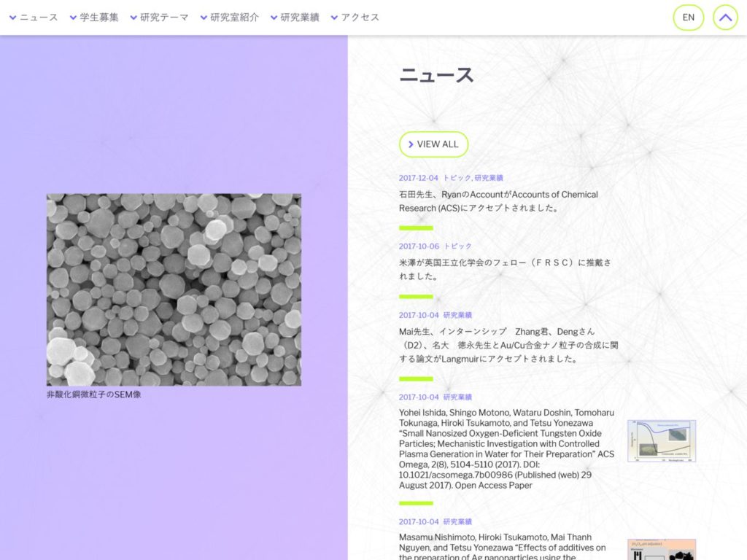Select 研究業績 tag on 2017-12-04 post
The width and height of the screenshot is (747, 560).
tap(489, 178)
